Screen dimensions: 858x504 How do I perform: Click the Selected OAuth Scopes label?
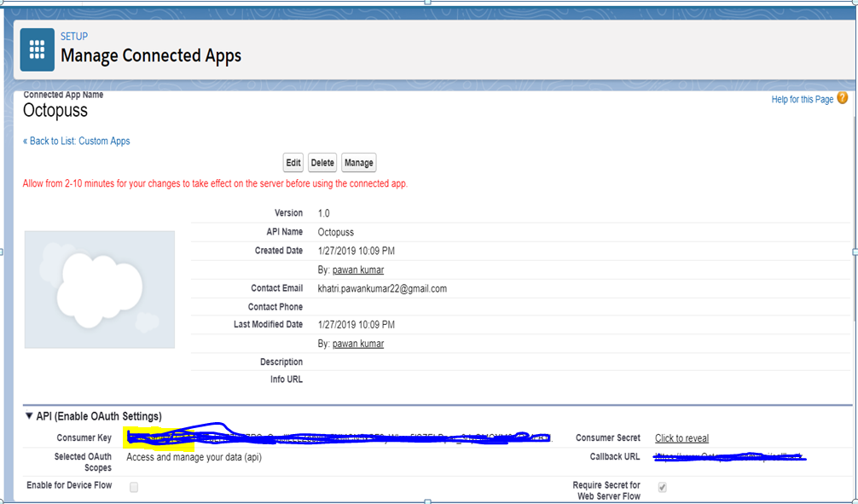pos(84,462)
